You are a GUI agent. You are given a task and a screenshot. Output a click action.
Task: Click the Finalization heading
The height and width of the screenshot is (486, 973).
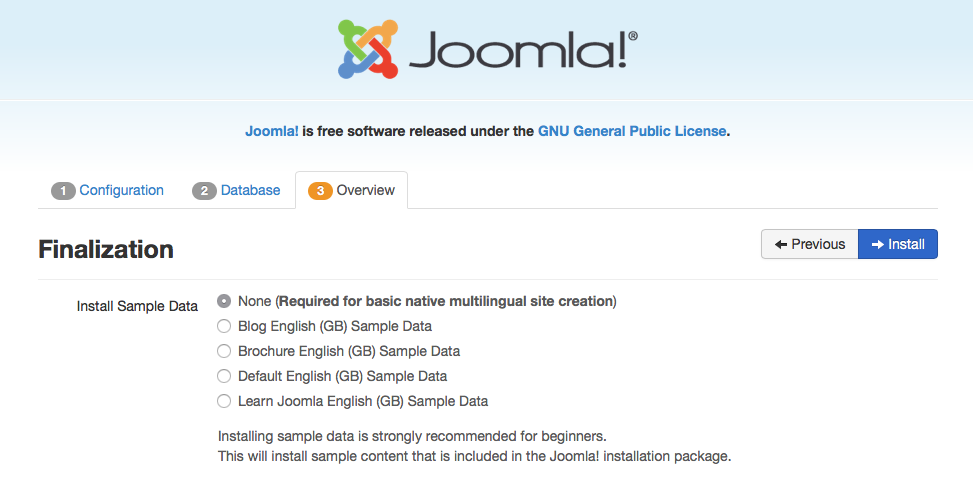point(106,250)
